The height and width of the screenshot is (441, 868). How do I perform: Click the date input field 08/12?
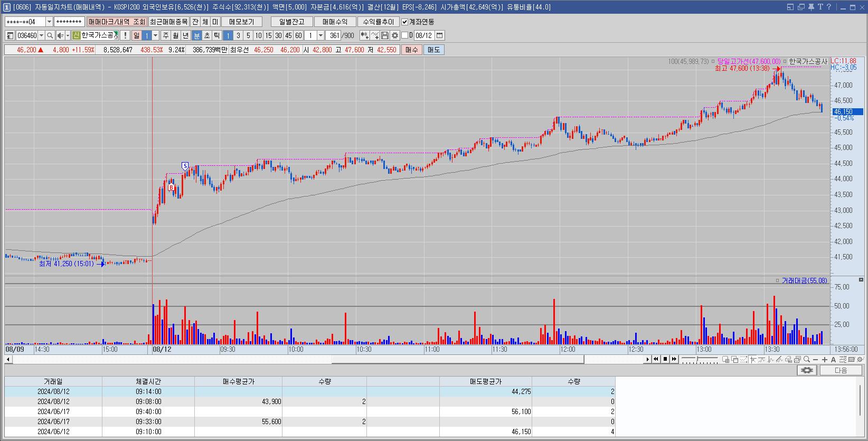tap(424, 35)
